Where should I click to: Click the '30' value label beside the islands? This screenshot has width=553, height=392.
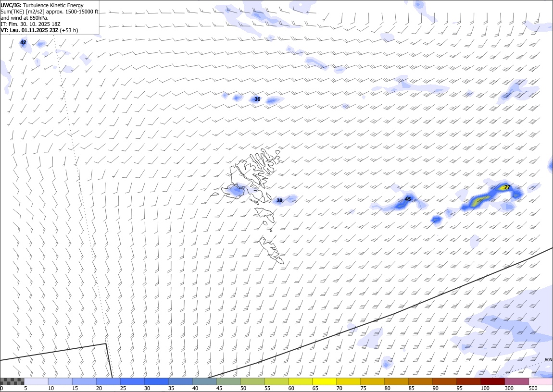(280, 200)
